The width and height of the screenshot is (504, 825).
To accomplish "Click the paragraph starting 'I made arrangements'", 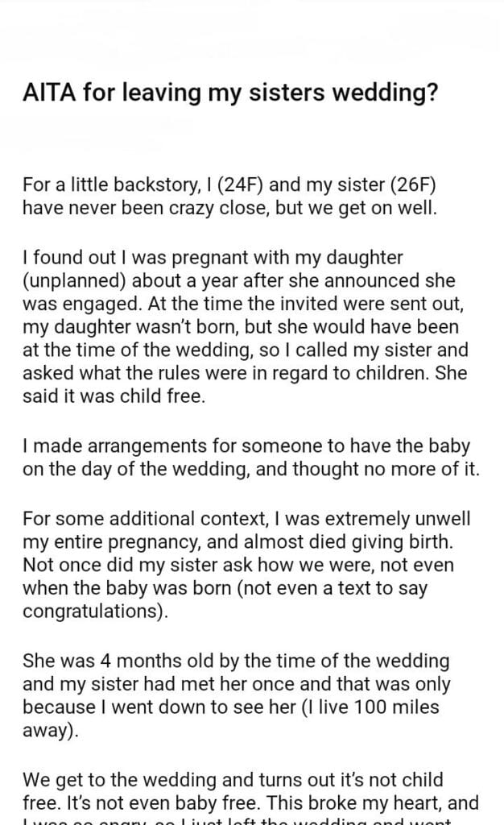I will (250, 458).
